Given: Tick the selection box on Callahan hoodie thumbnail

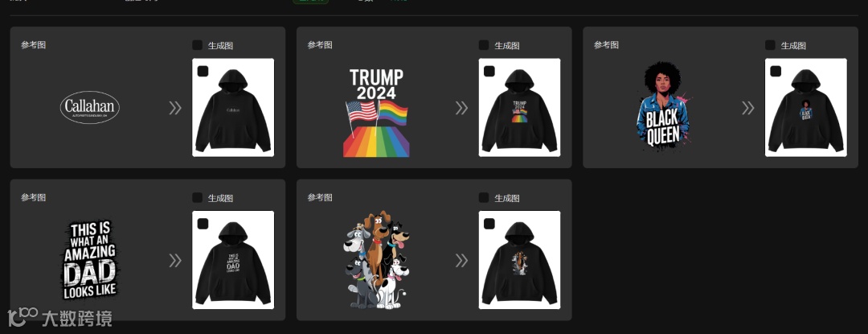Looking at the screenshot, I should 203,71.
